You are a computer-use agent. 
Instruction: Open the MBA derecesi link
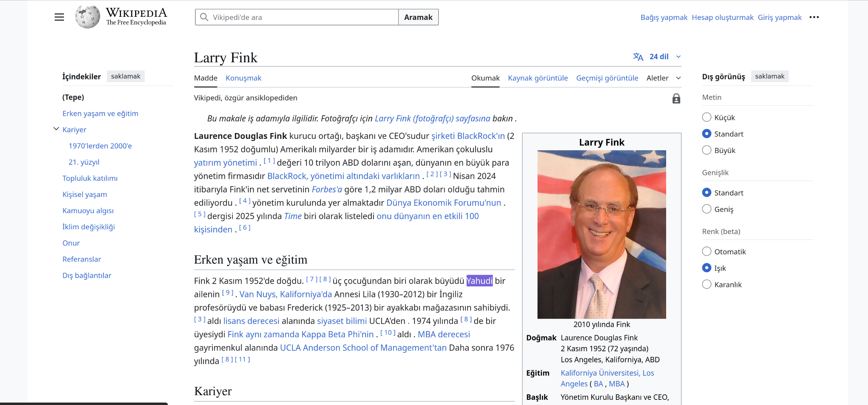(x=444, y=335)
